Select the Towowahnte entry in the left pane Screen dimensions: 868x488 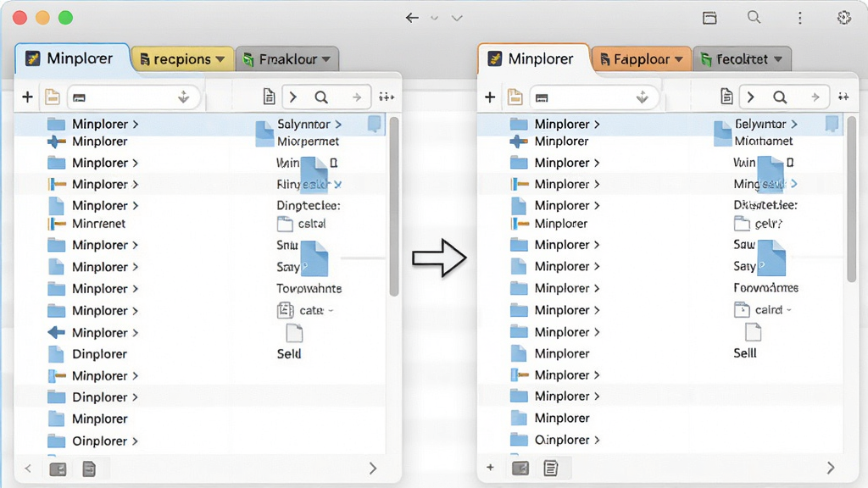pos(309,289)
